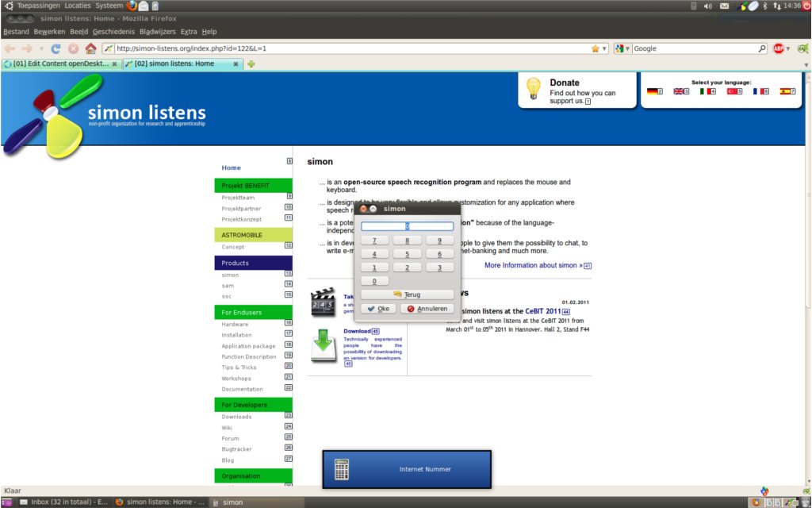Select the Spanish flag language
Image resolution: width=812 pixels, height=508 pixels.
point(785,91)
